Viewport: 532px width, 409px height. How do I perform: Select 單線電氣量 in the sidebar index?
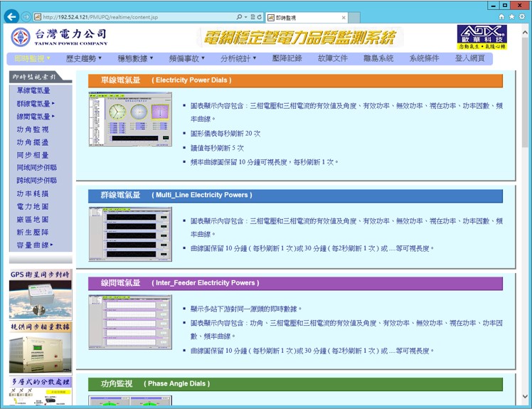point(33,90)
